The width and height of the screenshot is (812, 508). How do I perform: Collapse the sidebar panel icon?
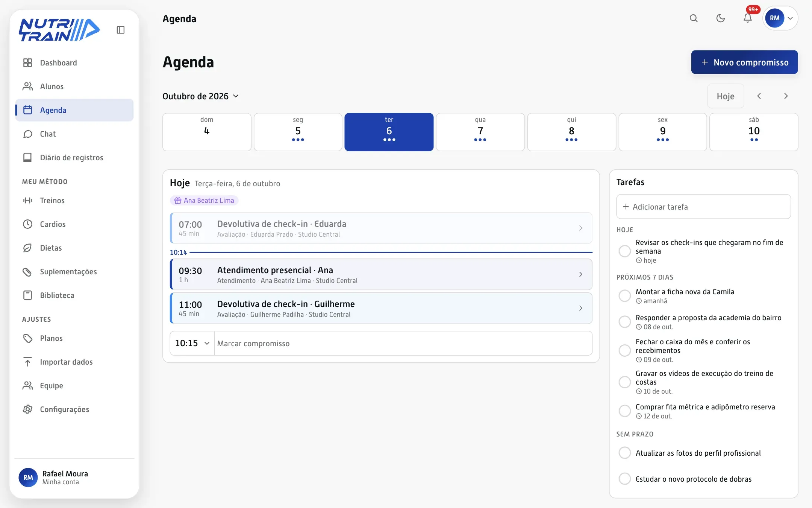(121, 30)
